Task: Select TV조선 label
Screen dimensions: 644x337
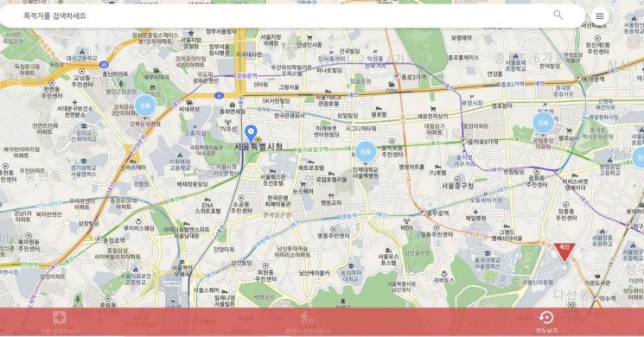Action: coord(228,129)
